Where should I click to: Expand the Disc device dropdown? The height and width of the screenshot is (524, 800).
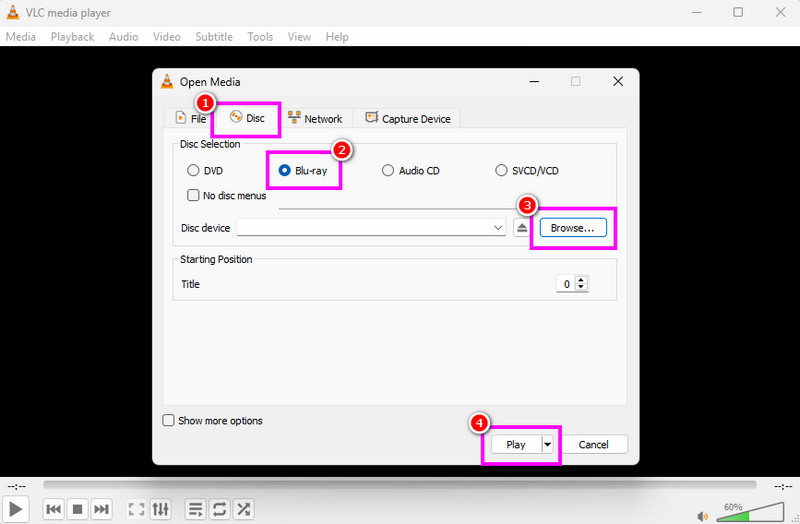[498, 228]
